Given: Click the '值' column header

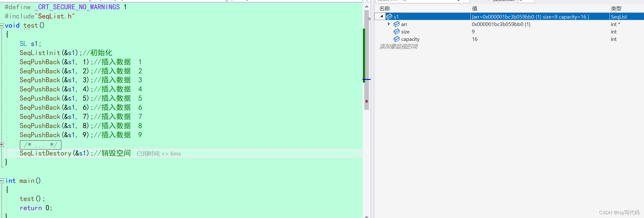Looking at the screenshot, I should (475, 9).
